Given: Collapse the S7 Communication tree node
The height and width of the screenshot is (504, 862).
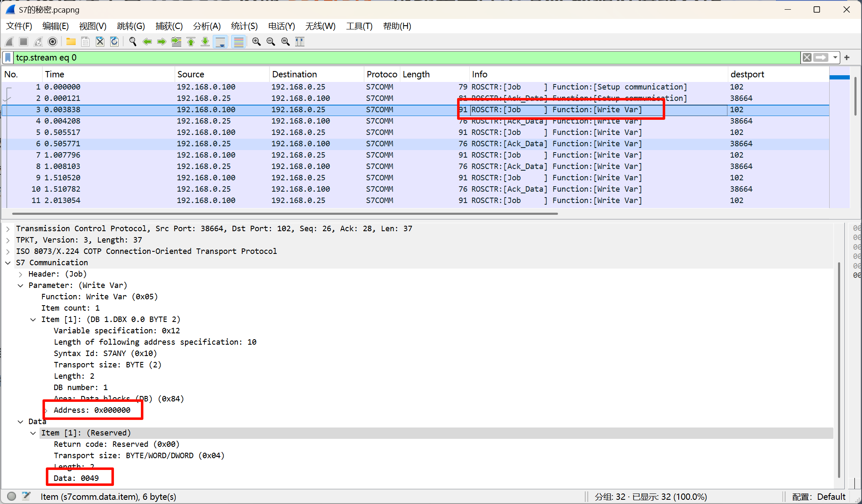Looking at the screenshot, I should pos(8,263).
